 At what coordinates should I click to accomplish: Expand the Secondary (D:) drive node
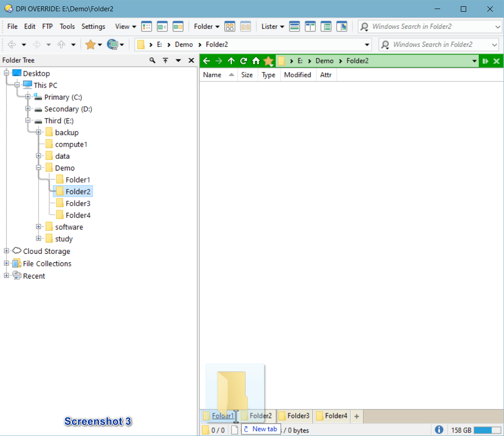coord(28,108)
